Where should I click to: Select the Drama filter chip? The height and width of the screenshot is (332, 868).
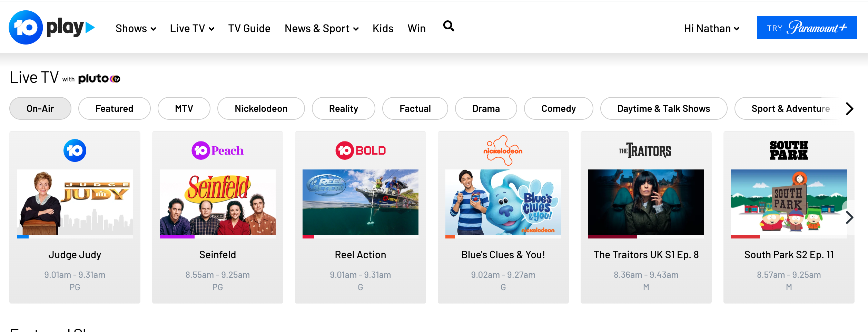(486, 108)
